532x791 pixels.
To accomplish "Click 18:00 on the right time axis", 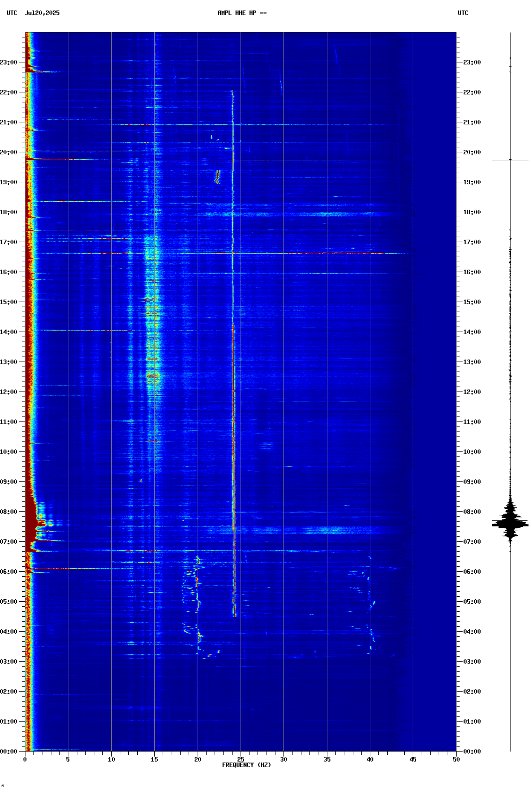I will pos(472,212).
